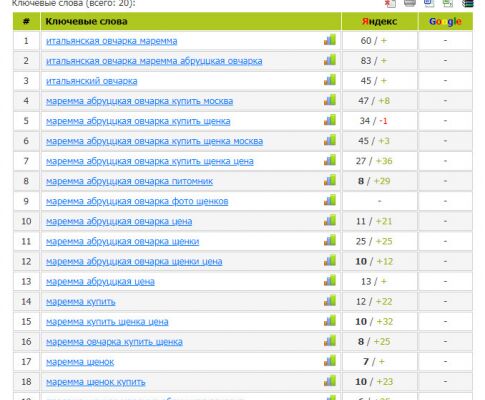485x400 pixels.
Task: Select Yandex position cell '13 / +'
Action: click(x=380, y=281)
